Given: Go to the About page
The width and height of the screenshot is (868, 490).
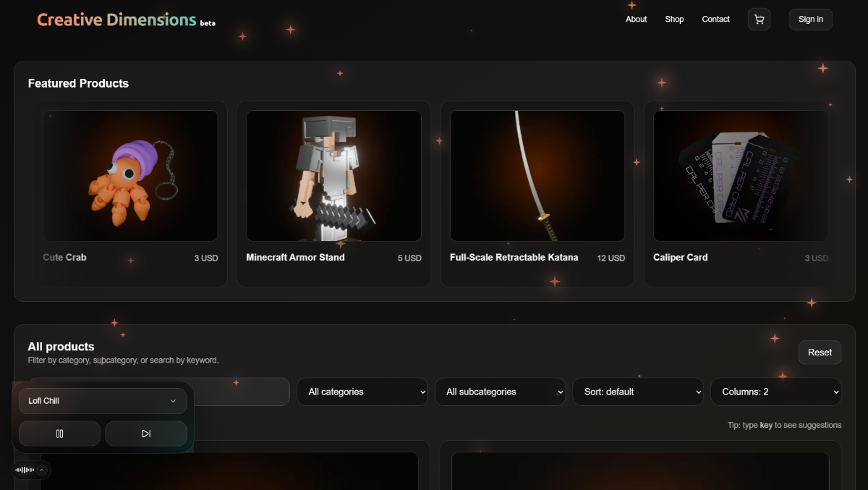Looking at the screenshot, I should [x=637, y=20].
